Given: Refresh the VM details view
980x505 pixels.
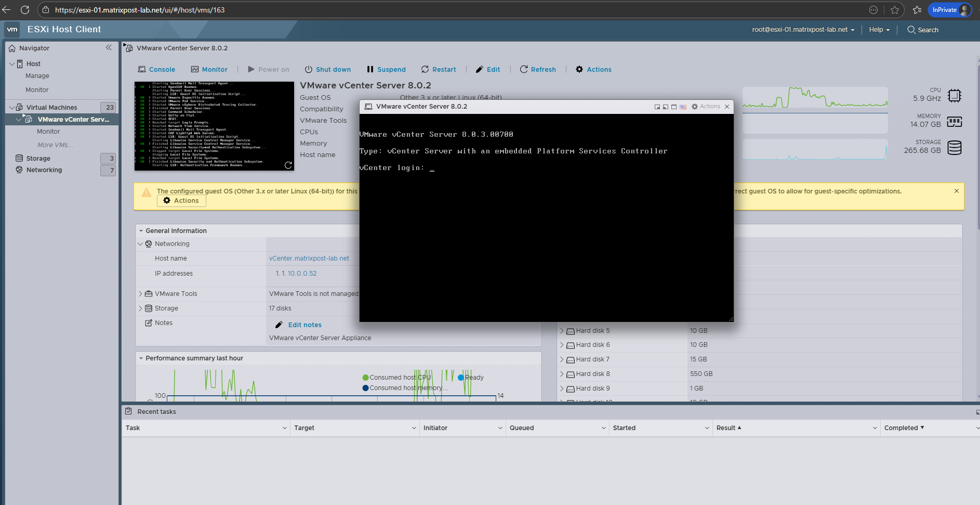Looking at the screenshot, I should tap(538, 69).
